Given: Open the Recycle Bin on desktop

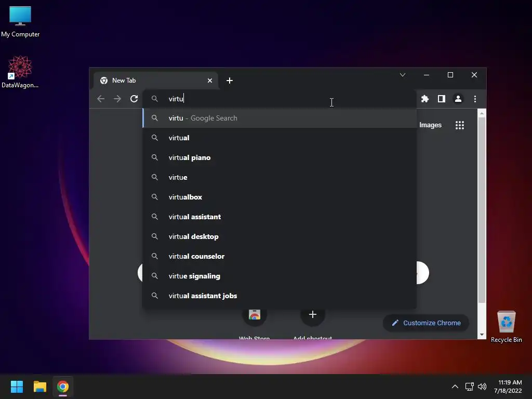Looking at the screenshot, I should click(506, 327).
